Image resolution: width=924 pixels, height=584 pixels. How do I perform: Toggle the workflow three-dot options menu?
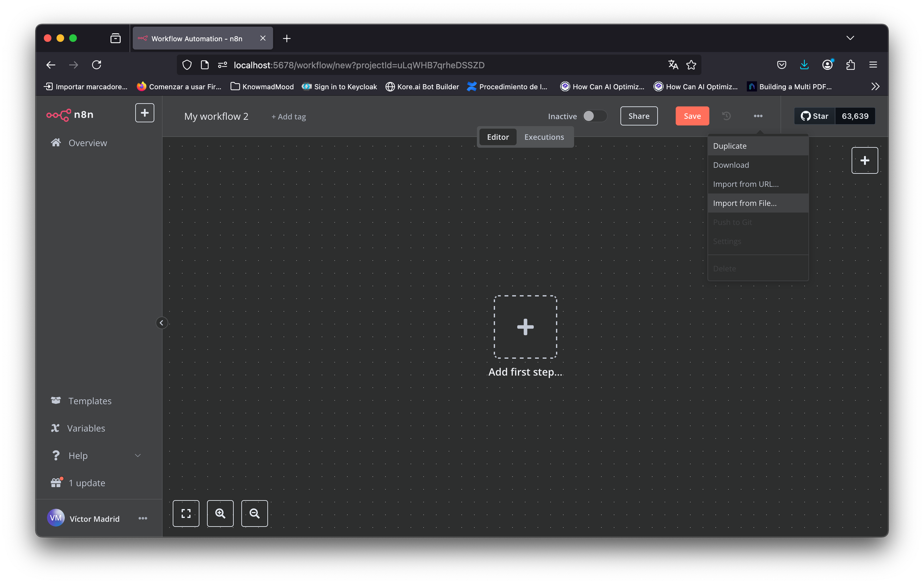758,116
